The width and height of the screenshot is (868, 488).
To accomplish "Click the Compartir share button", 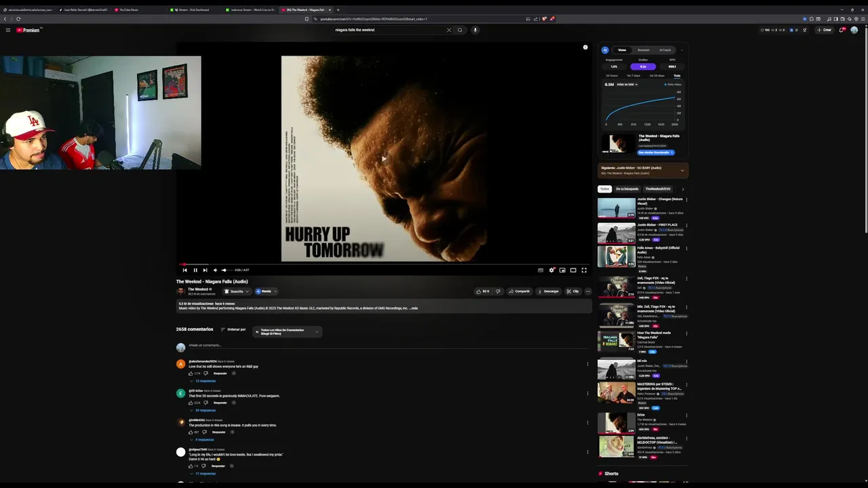I will click(519, 291).
